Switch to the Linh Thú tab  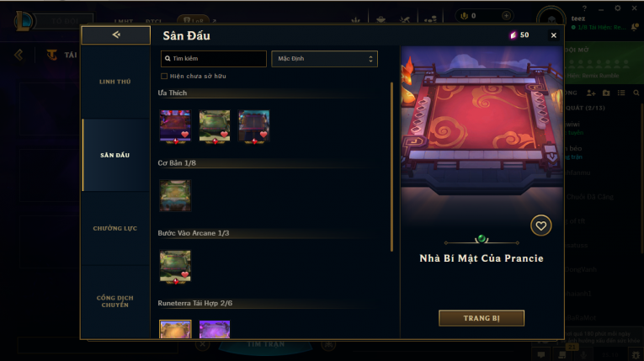115,82
